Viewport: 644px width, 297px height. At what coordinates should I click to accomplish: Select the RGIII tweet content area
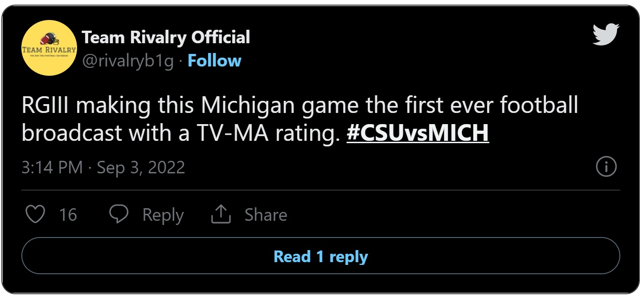[279, 119]
